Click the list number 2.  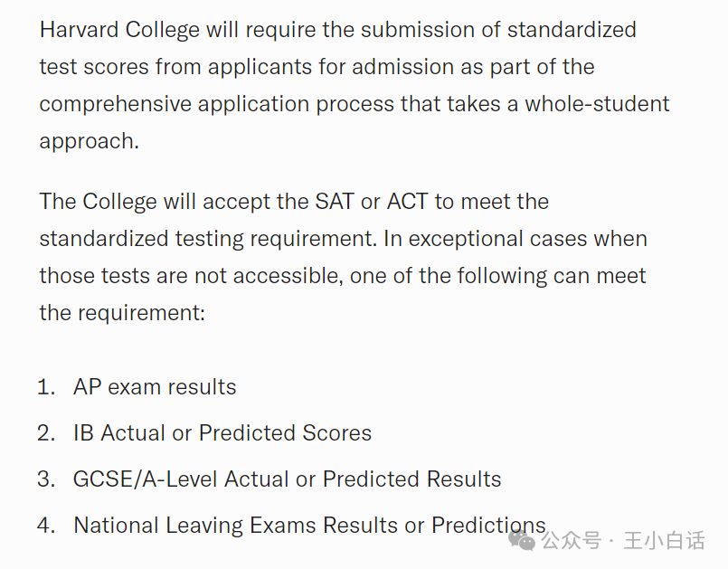(x=46, y=433)
